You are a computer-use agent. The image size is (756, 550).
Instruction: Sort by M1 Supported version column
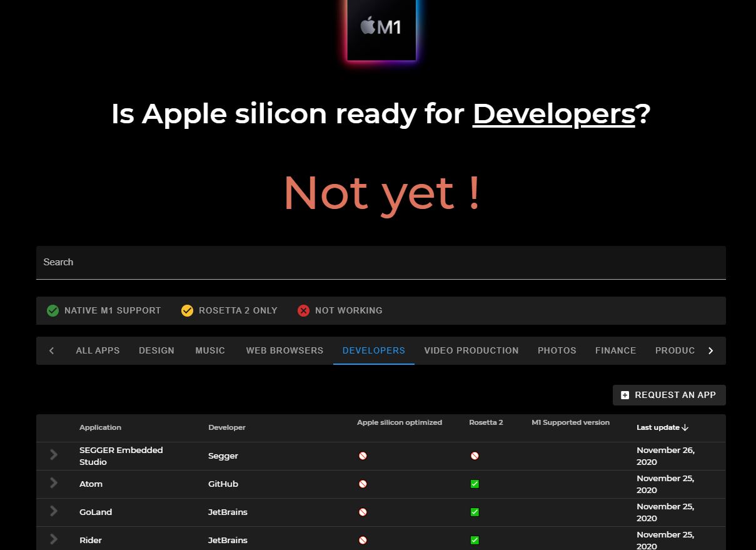[x=570, y=422]
